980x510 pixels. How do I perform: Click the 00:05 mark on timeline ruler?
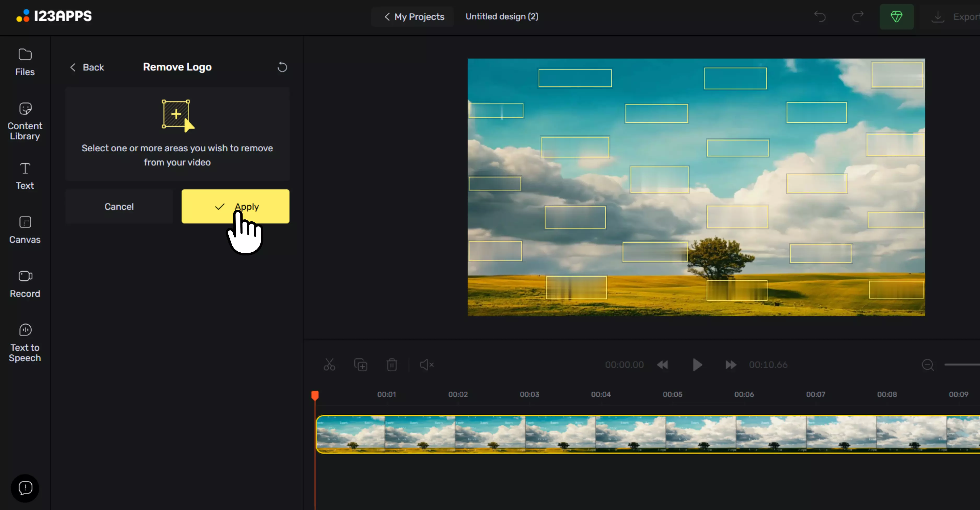point(672,394)
